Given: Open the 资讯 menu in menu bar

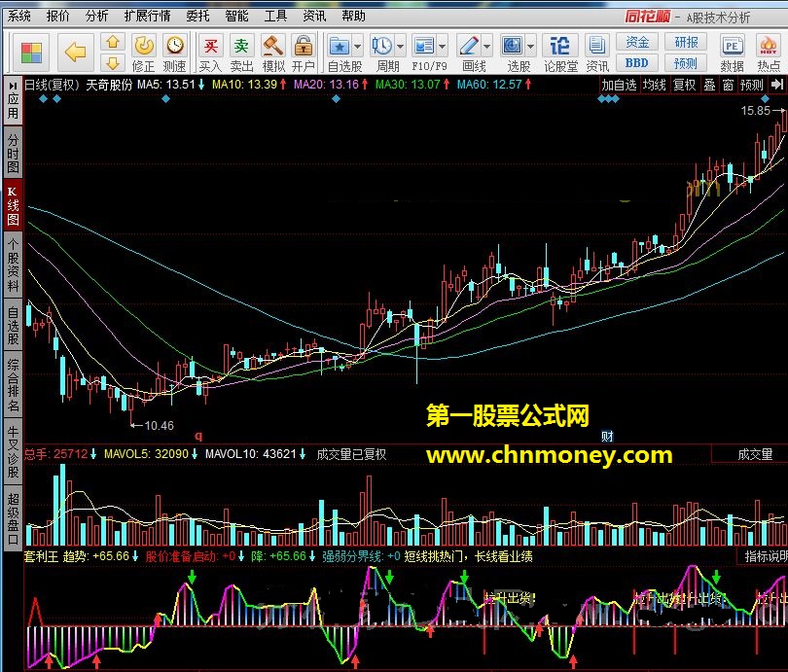Looking at the screenshot, I should [x=314, y=17].
